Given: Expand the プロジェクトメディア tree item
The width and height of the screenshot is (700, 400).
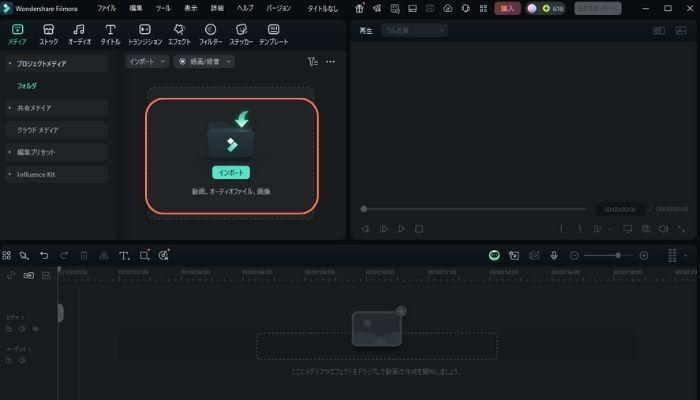Looking at the screenshot, I should (10, 63).
